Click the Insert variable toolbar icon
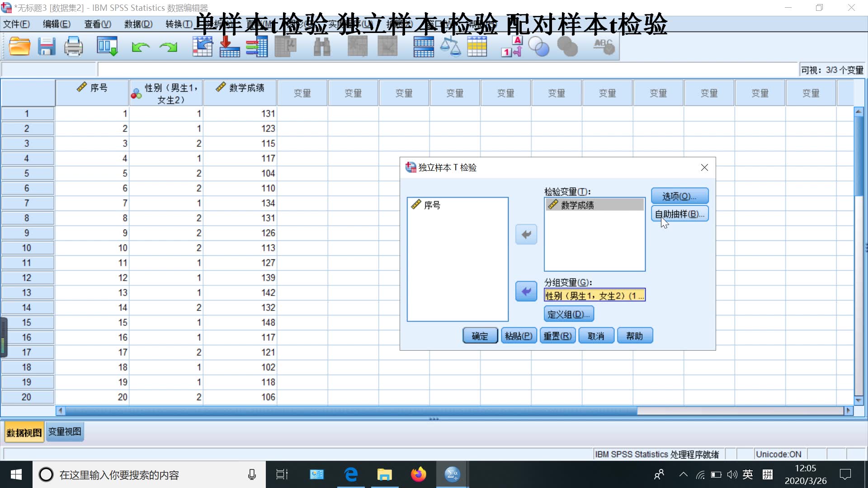The width and height of the screenshot is (868, 488). 387,47
